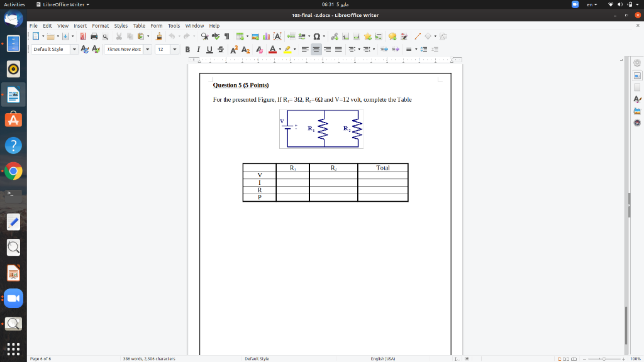Viewport: 644px width, 362px height.
Task: Enable italic formatting
Action: click(x=197, y=49)
